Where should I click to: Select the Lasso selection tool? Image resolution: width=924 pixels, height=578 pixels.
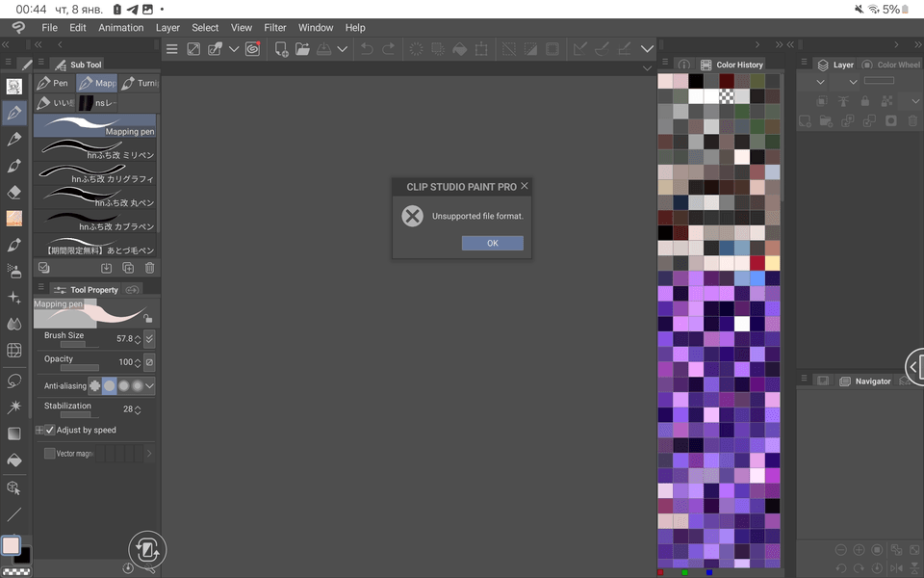(14, 381)
